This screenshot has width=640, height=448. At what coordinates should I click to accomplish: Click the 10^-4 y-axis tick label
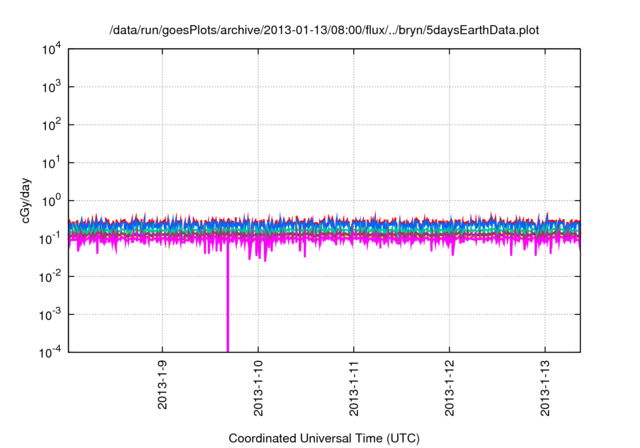click(x=51, y=352)
